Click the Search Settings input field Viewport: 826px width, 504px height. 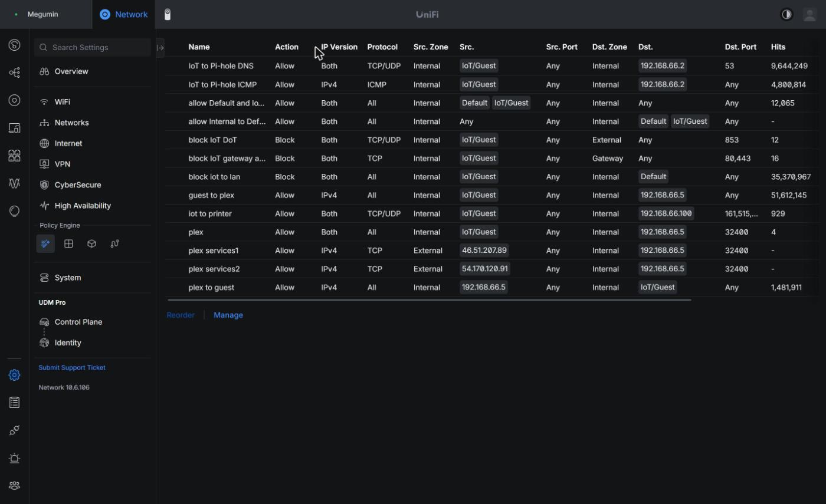93,47
